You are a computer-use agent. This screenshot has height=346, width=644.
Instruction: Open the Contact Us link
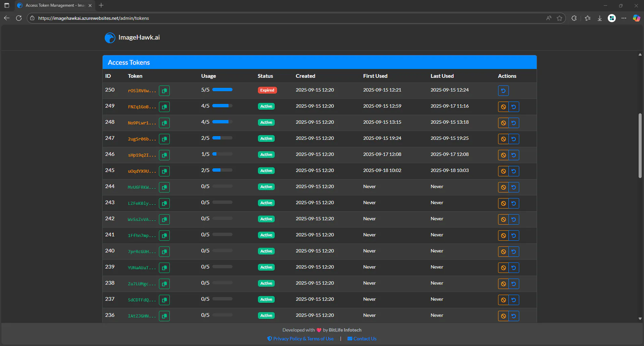pos(362,339)
